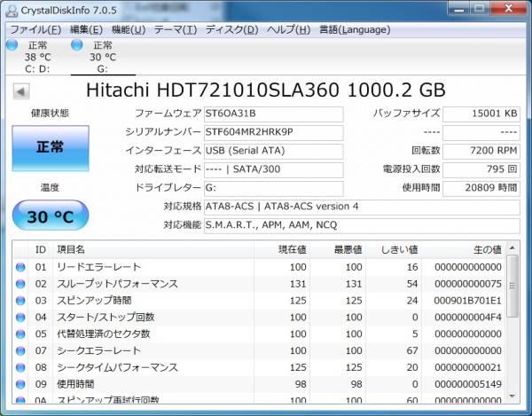The width and height of the screenshot is (532, 416).
Task: Click the buffer size value 15001 KB
Action: (481, 114)
